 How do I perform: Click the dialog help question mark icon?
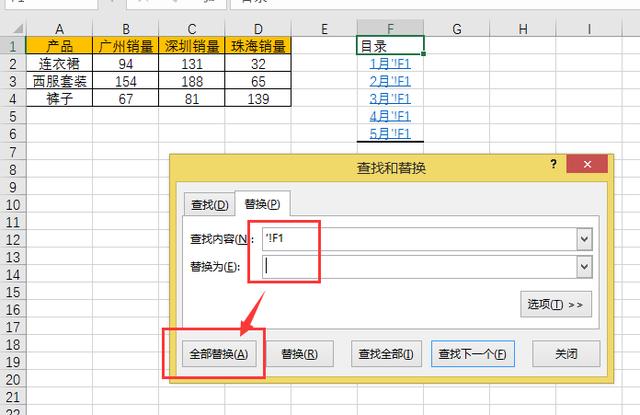553,164
